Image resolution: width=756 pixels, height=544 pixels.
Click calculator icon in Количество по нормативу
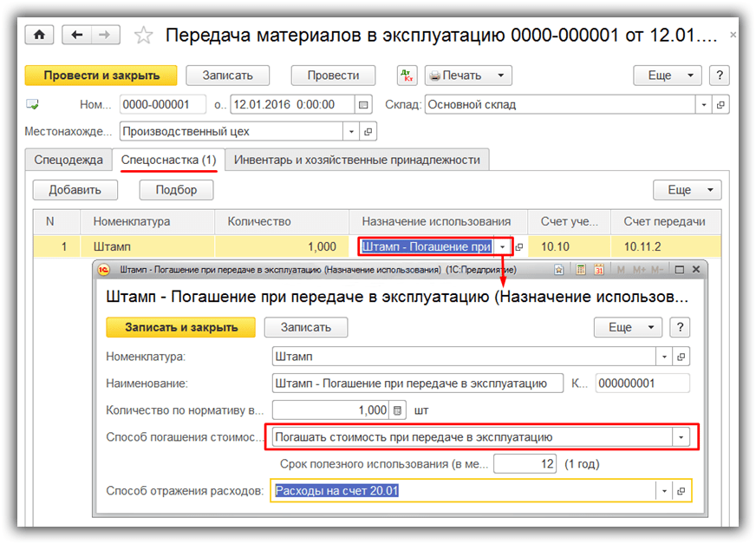(x=398, y=410)
